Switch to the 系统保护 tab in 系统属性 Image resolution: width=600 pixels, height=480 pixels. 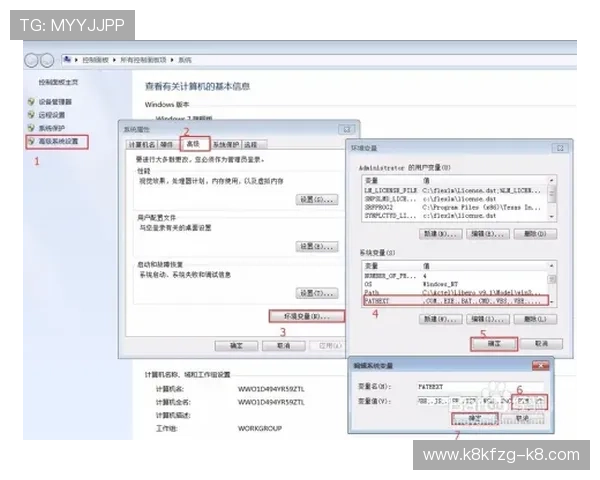226,145
